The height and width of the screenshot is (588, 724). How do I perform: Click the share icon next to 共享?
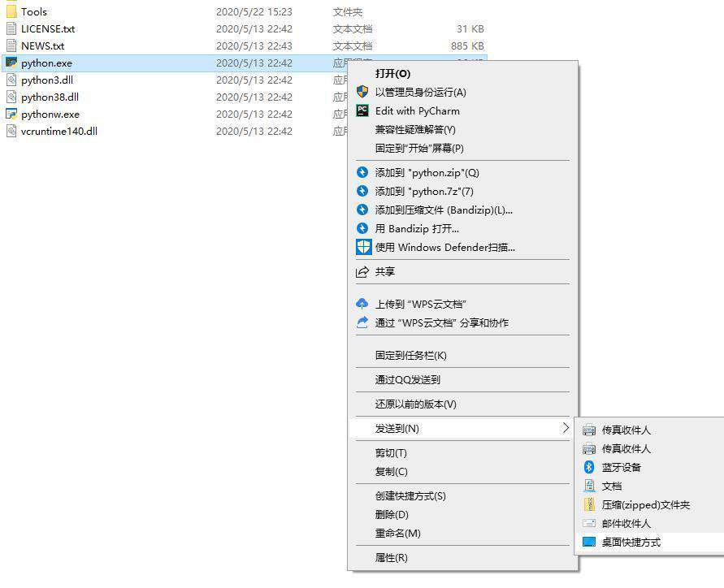362,272
